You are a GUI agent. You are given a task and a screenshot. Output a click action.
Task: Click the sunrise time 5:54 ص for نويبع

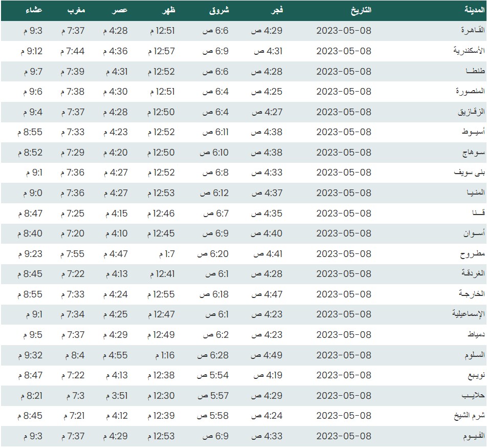[x=213, y=375]
